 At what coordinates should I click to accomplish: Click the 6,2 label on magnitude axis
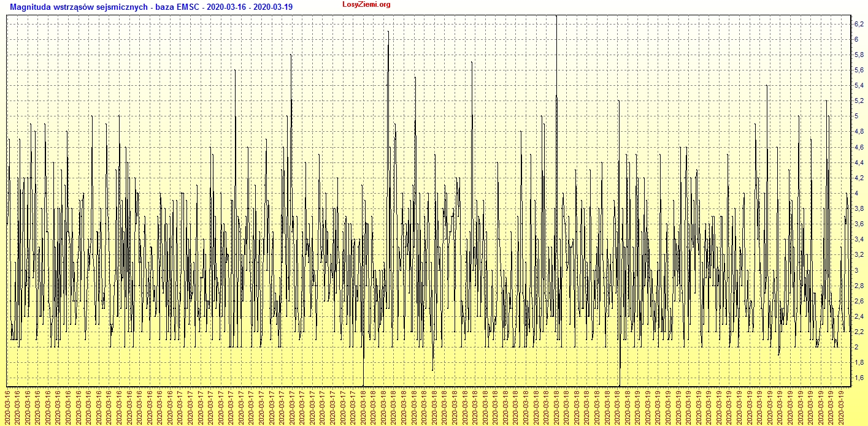click(x=859, y=24)
